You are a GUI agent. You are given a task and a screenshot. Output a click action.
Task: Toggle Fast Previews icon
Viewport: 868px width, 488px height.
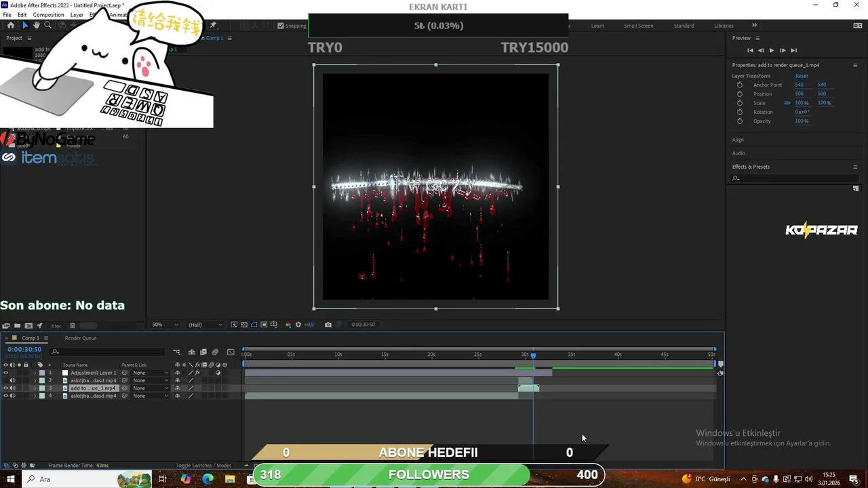point(234,325)
